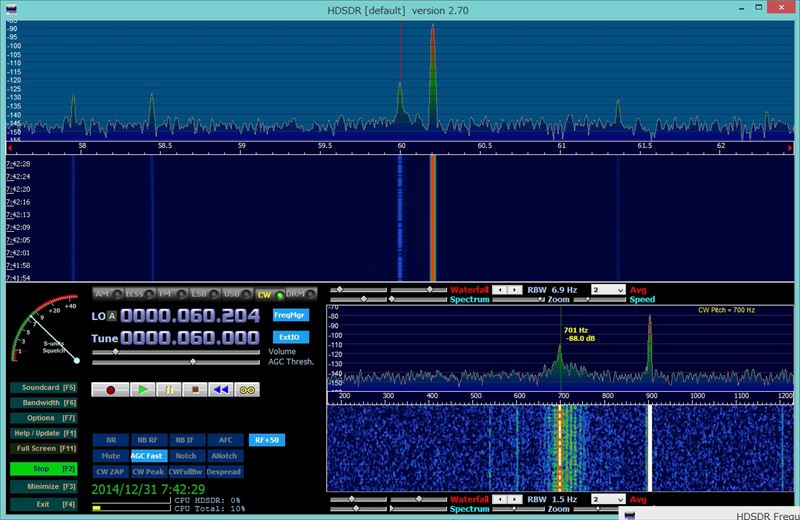Click the strong orange signal in waterfall

pos(433,218)
